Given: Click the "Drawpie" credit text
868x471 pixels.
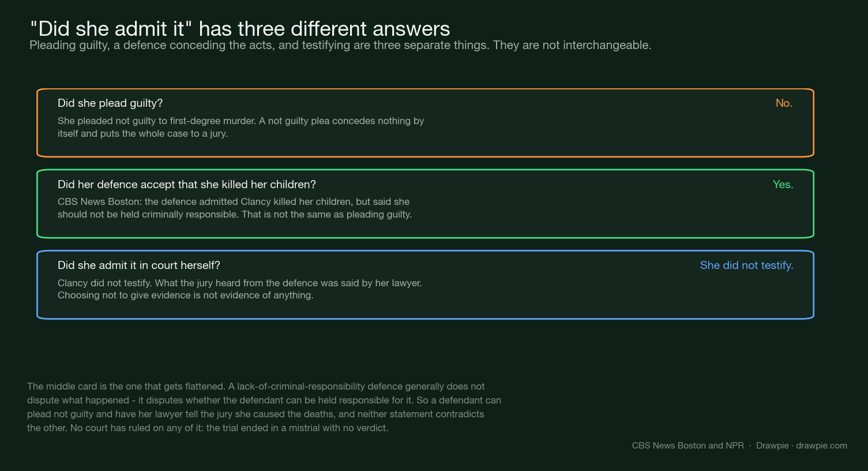Looking at the screenshot, I should 772,446.
